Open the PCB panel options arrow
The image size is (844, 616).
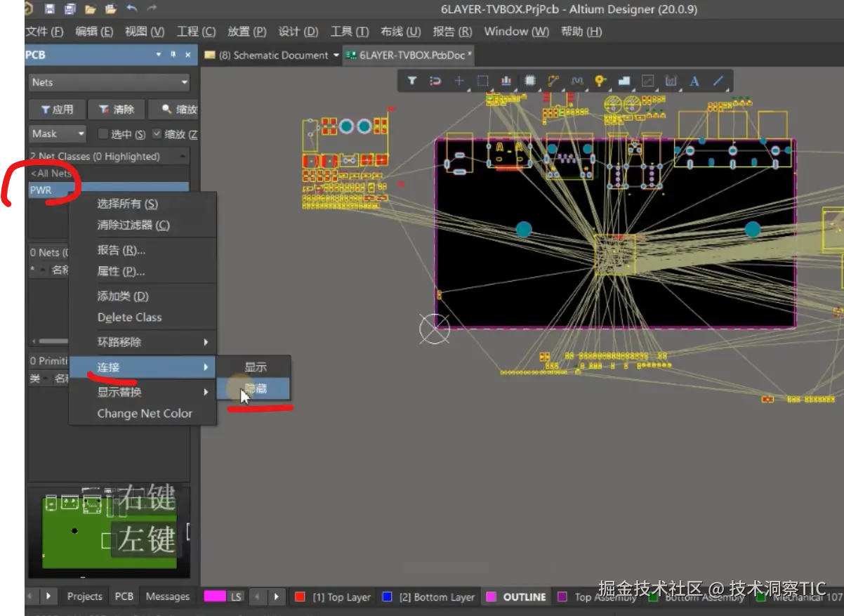click(159, 55)
